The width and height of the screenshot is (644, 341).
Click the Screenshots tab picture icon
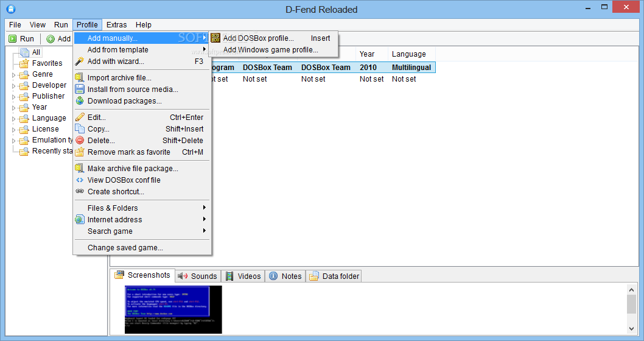pyautogui.click(x=119, y=275)
